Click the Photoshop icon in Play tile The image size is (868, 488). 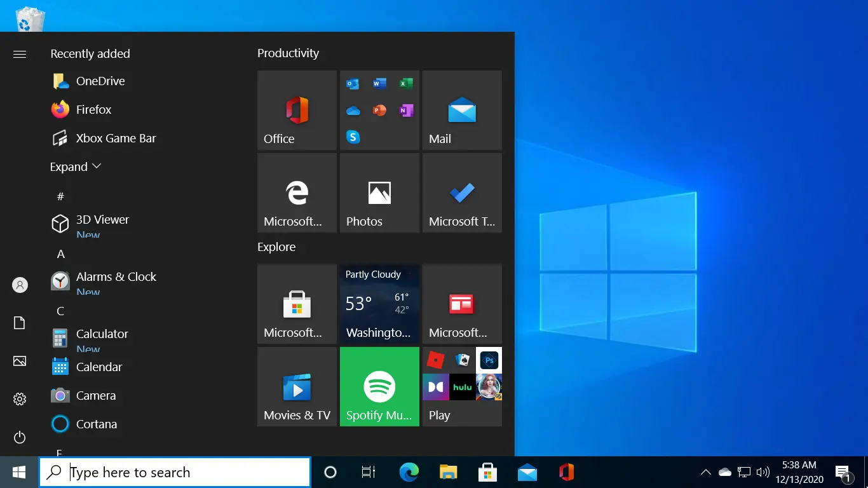click(x=489, y=360)
